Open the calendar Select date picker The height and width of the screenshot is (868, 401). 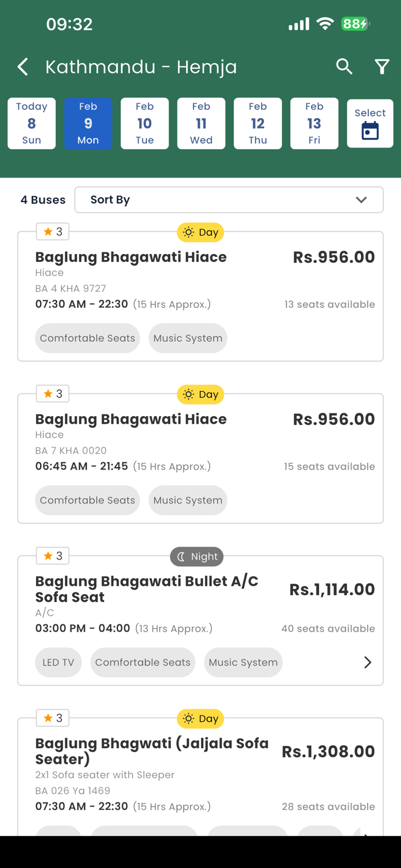pos(370,123)
